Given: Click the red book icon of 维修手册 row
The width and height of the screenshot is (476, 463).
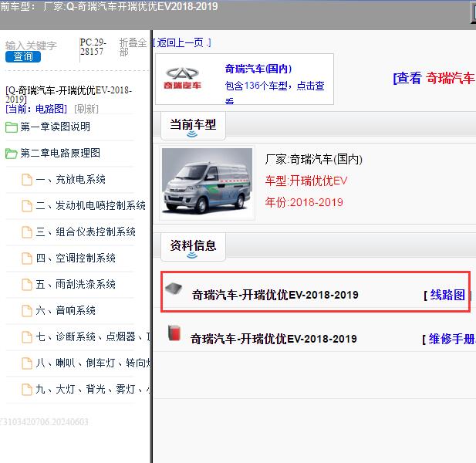Looking at the screenshot, I should (174, 333).
